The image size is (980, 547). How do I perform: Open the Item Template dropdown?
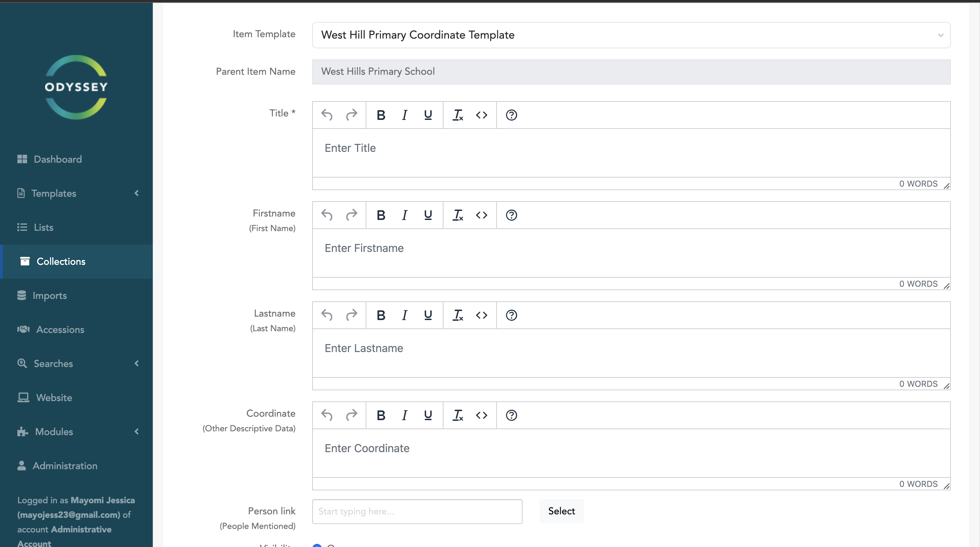point(631,35)
